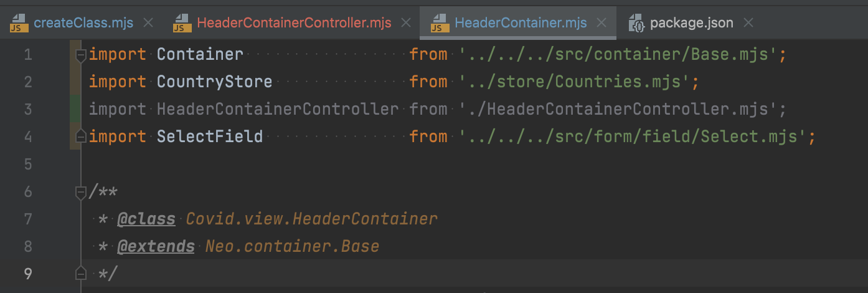The height and width of the screenshot is (293, 868).
Task: Switch to the createClass.mjs tab
Action: click(83, 23)
